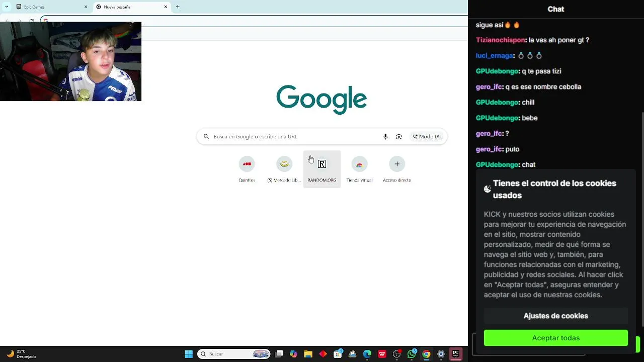Image resolution: width=644 pixels, height=362 pixels.
Task: Open Copilot from the taskbar
Action: pos(293,354)
